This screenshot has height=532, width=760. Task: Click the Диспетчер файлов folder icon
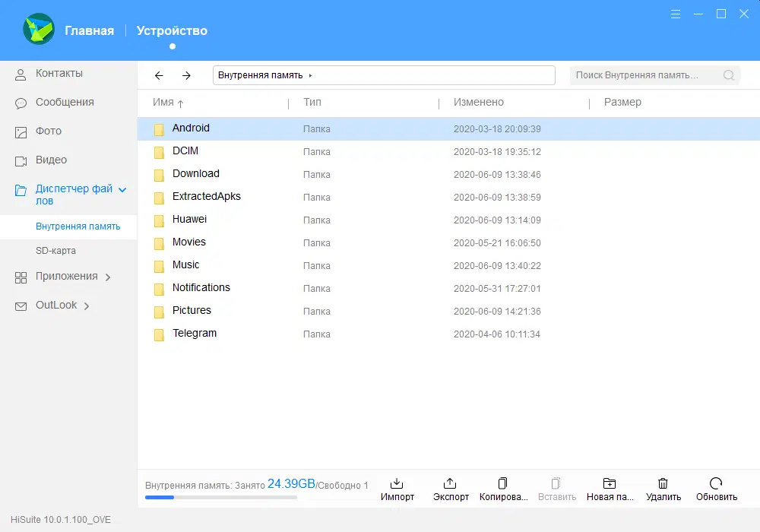tap(21, 191)
